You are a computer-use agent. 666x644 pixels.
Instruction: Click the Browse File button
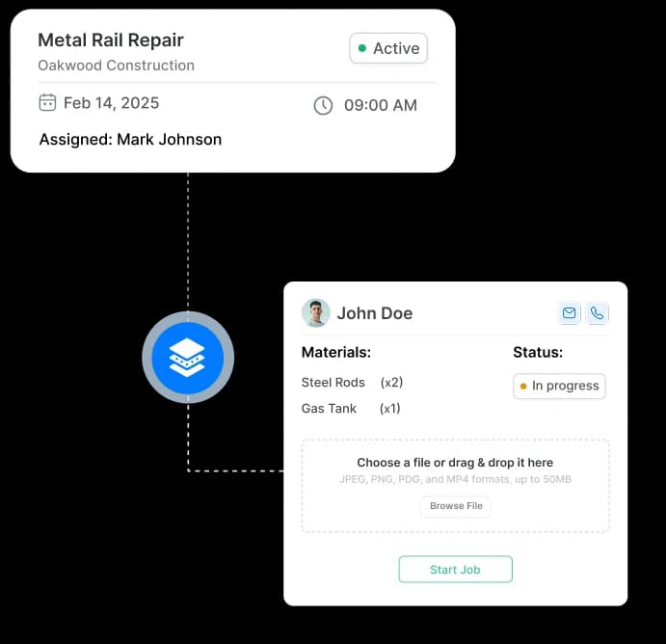click(456, 506)
